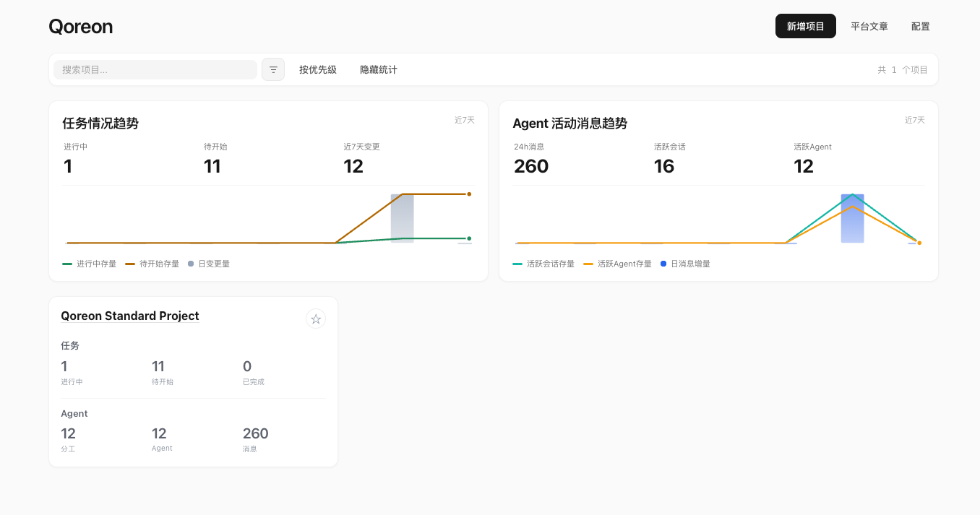980x515 pixels.
Task: Click the orange endpoint of 待开始存量 line
Action: pos(469,194)
